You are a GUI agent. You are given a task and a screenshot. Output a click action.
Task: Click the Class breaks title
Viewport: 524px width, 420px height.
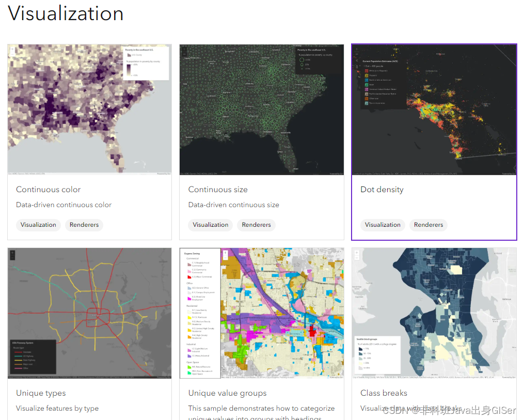[384, 393]
